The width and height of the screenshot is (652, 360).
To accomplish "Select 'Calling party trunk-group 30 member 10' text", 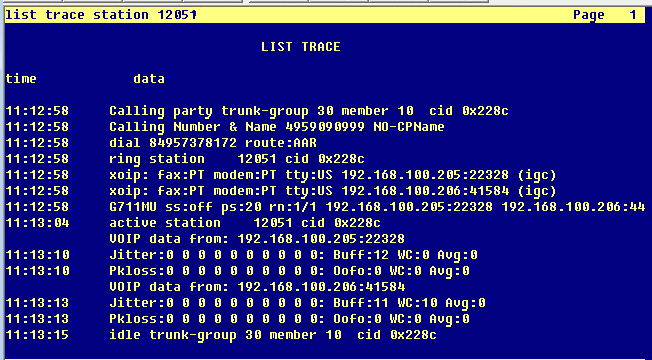I will click(262, 111).
